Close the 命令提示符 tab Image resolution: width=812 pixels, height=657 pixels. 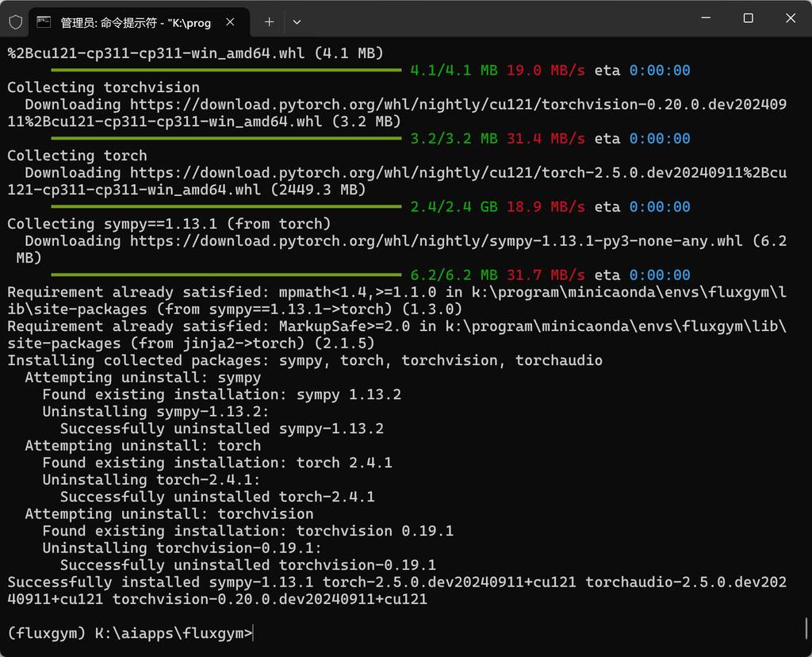click(231, 22)
